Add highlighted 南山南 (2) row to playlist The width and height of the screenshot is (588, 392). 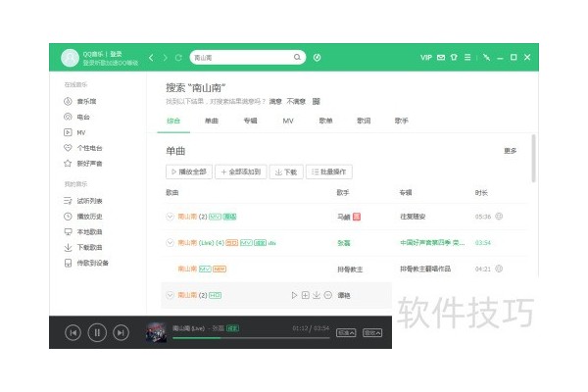click(x=305, y=295)
